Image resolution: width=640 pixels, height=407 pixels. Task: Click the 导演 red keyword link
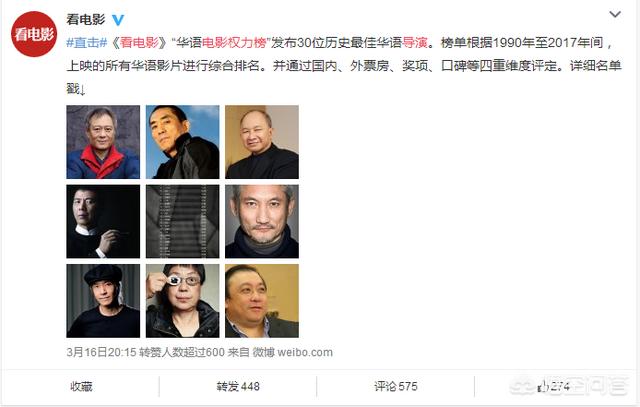tap(415, 42)
